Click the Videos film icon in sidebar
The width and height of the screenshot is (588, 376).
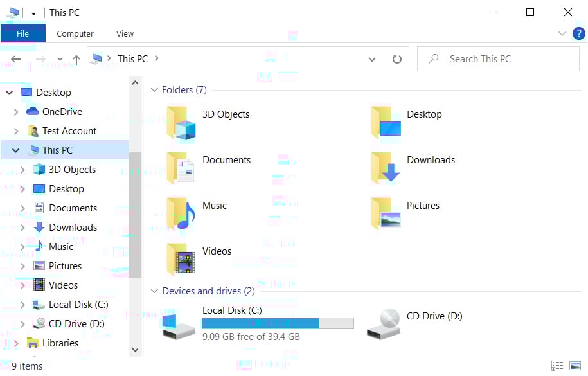pyautogui.click(x=39, y=285)
